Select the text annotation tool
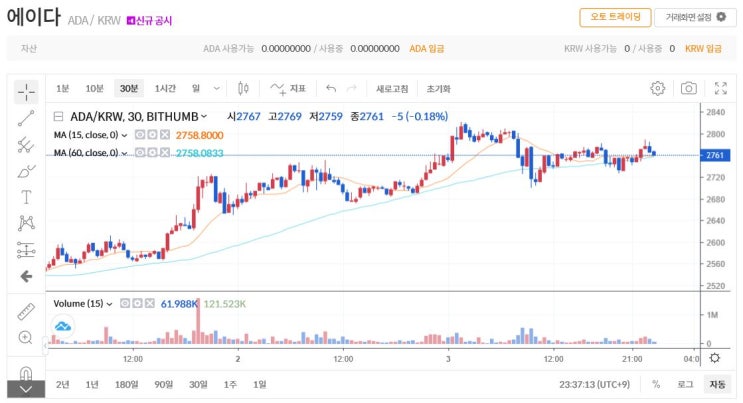Screen dimensions: 743x403 [x=26, y=197]
